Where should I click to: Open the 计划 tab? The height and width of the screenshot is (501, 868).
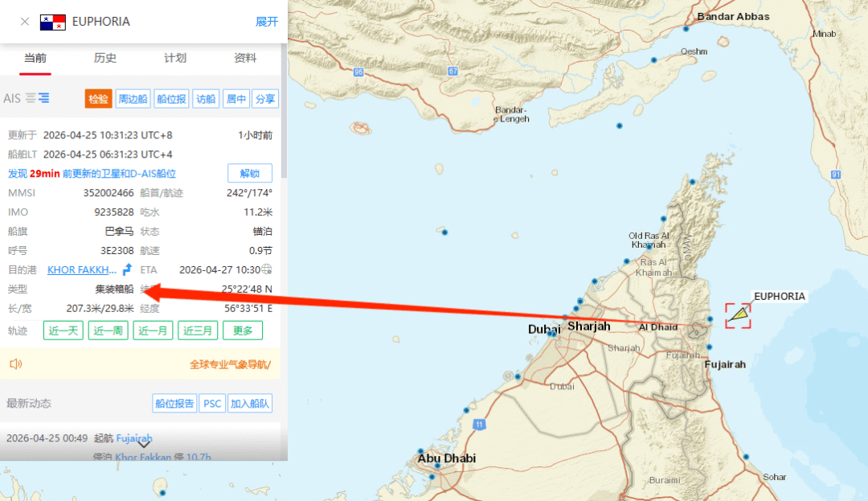click(x=175, y=58)
